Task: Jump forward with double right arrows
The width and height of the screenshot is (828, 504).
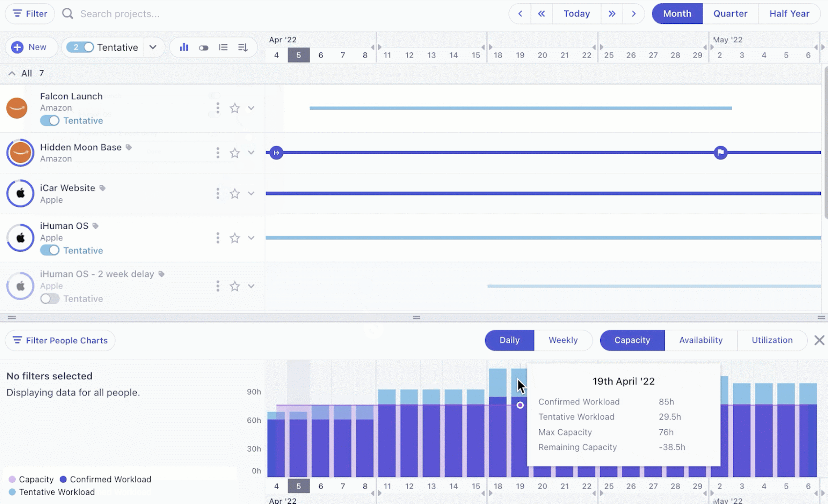Action: pyautogui.click(x=612, y=14)
